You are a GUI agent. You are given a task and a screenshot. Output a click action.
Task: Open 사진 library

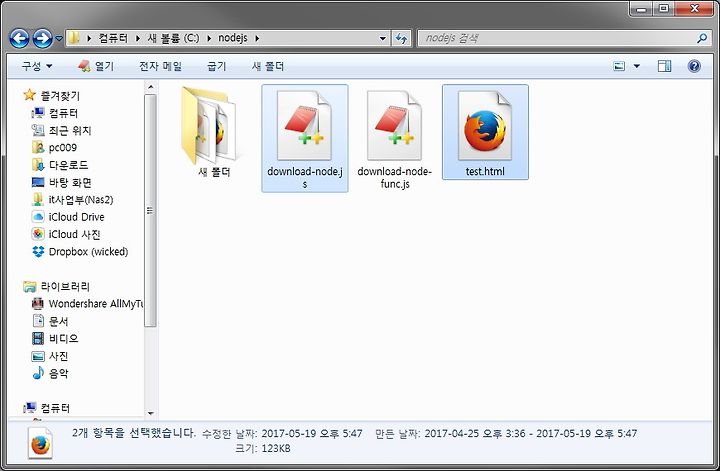[x=58, y=356]
